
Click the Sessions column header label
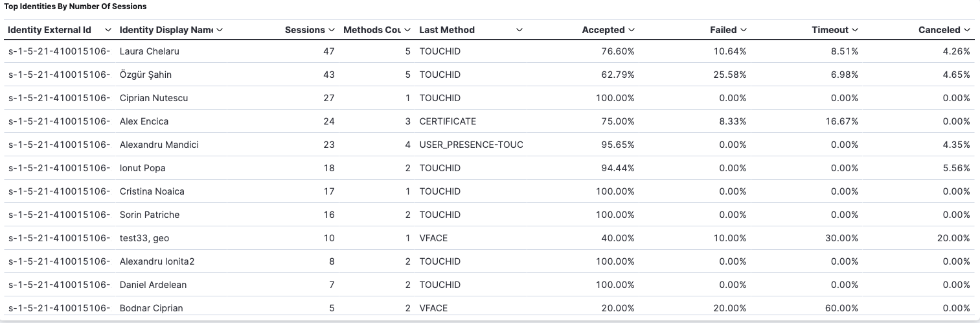tap(304, 30)
